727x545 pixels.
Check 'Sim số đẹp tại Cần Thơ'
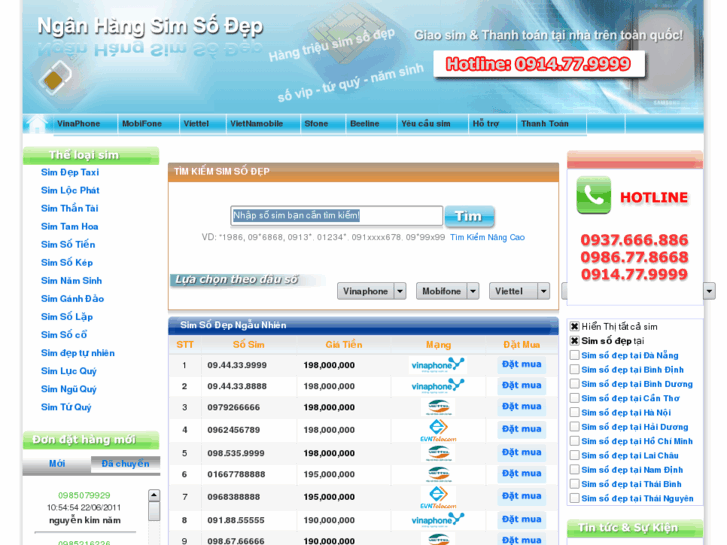coord(574,398)
